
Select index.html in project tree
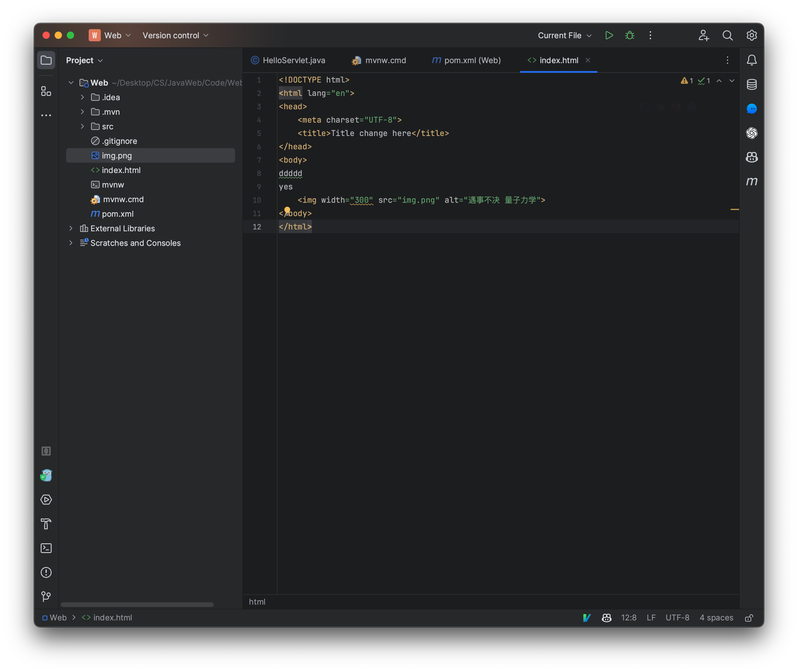[x=151, y=170]
